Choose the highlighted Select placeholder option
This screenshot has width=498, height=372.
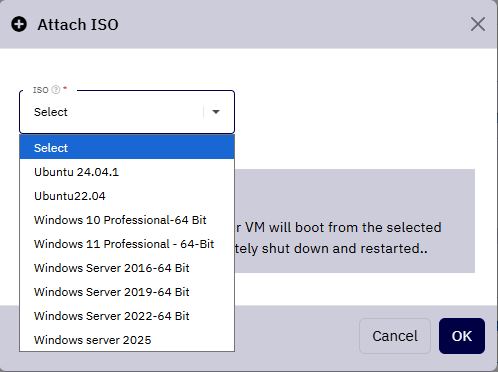127,148
